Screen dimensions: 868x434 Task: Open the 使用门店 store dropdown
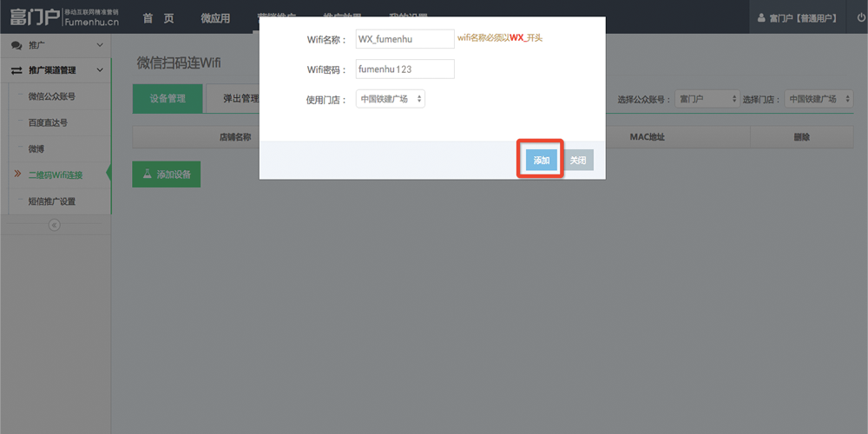[x=391, y=99]
